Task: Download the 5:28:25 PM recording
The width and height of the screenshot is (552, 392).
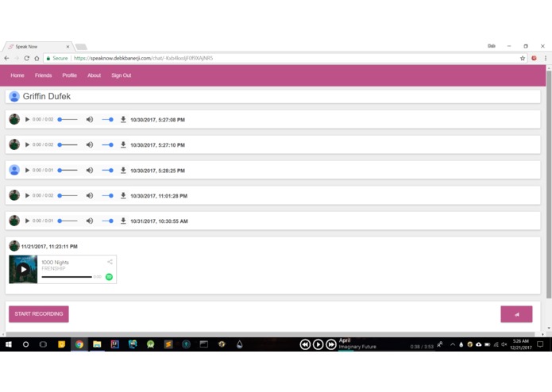Action: [123, 170]
